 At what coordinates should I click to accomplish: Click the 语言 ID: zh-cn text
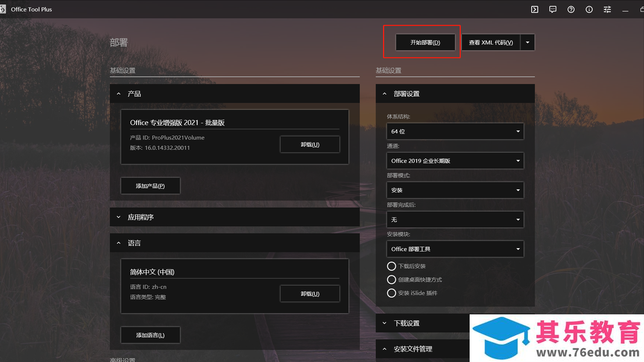(x=148, y=287)
